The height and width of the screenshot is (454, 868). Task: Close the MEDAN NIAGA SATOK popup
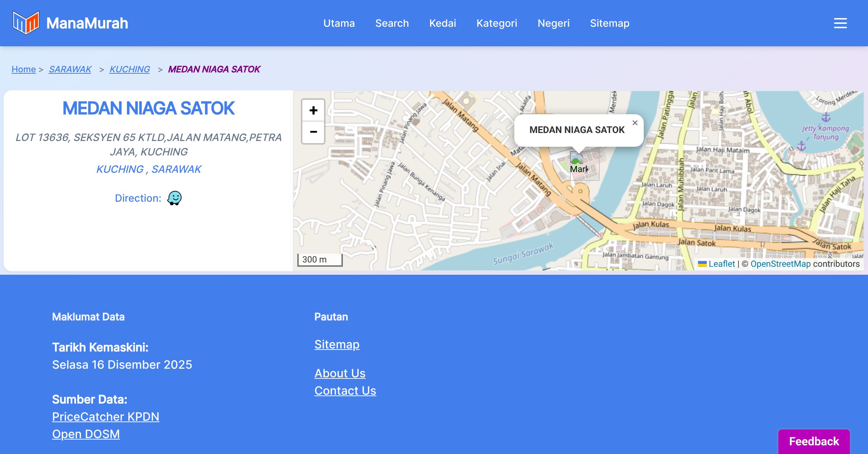[635, 123]
